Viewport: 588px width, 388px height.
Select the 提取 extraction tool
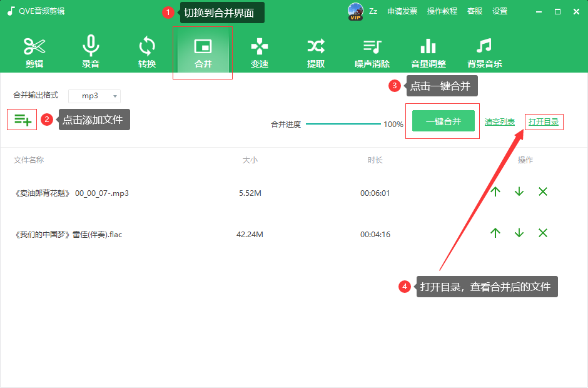coord(315,51)
